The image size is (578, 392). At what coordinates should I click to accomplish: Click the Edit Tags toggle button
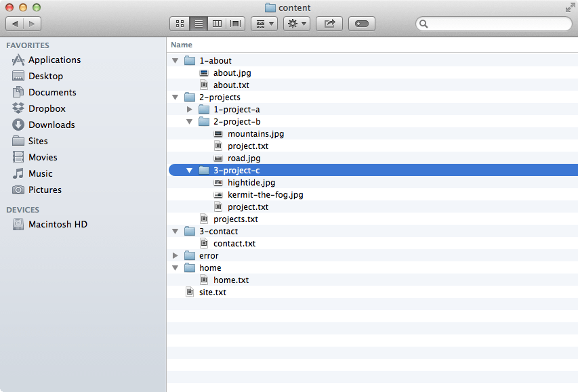coord(362,24)
